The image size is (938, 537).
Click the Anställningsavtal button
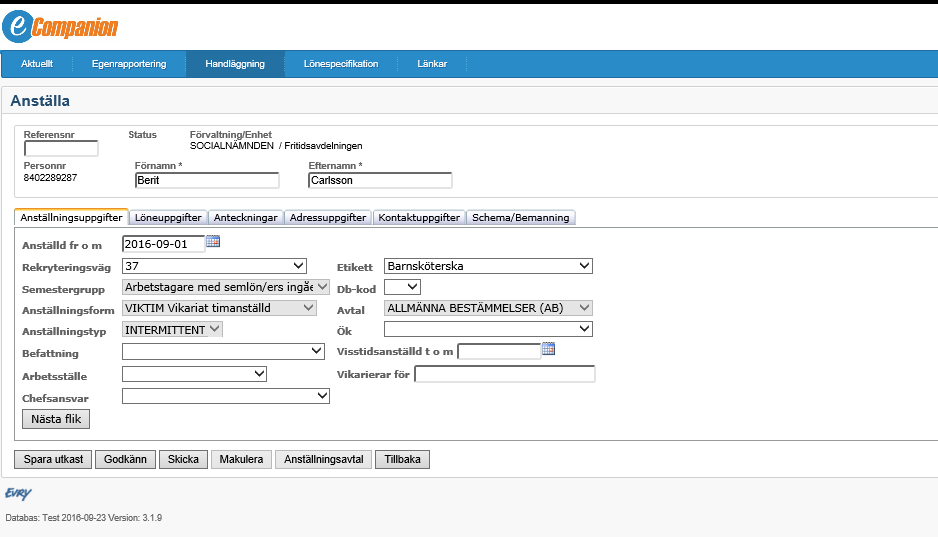[323, 460]
